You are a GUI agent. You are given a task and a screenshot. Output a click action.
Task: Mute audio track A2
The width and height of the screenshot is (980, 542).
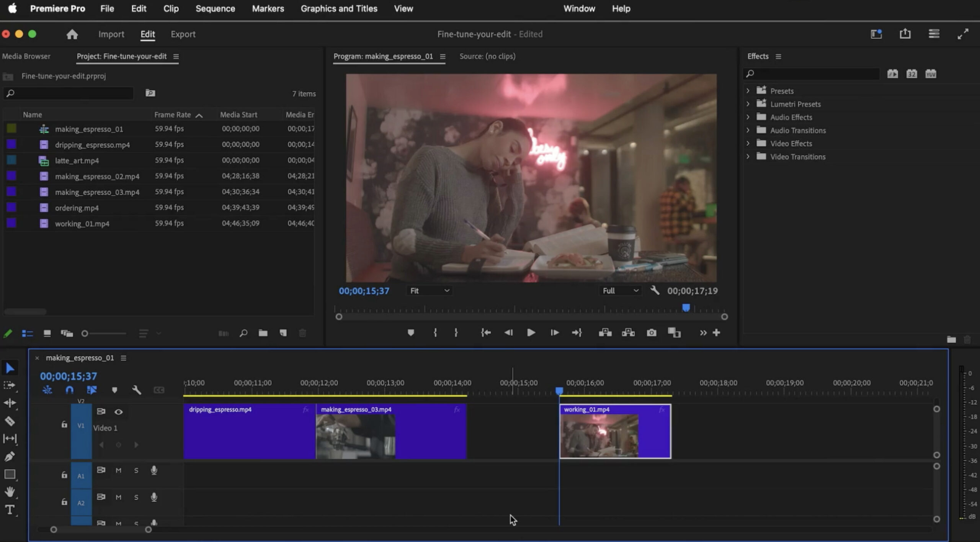119,497
